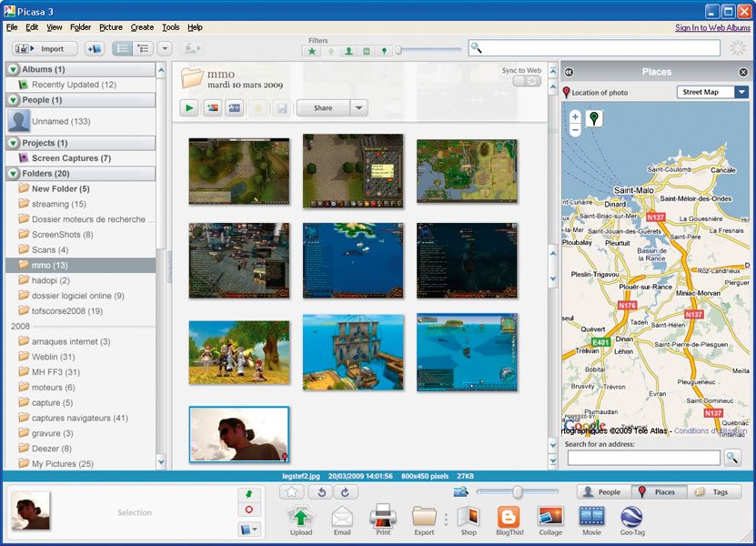Click the small image icon left of zoom slider
The width and height of the screenshot is (756, 546).
pos(461,491)
